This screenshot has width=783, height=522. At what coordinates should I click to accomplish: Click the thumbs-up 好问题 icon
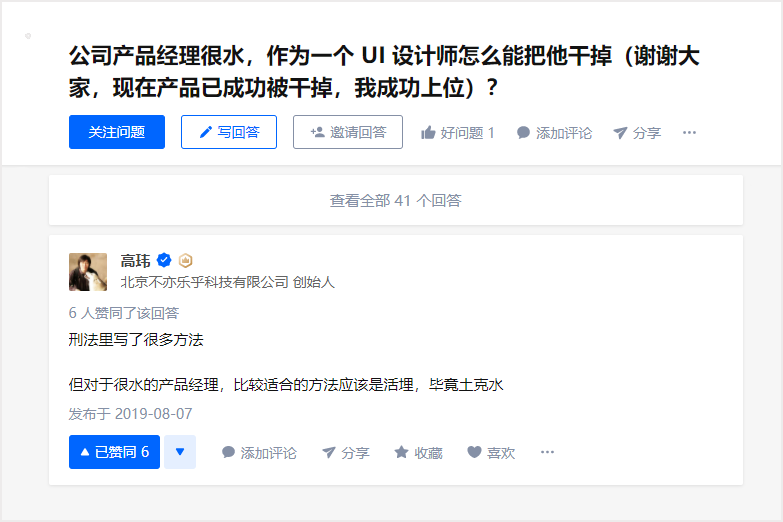(x=428, y=133)
